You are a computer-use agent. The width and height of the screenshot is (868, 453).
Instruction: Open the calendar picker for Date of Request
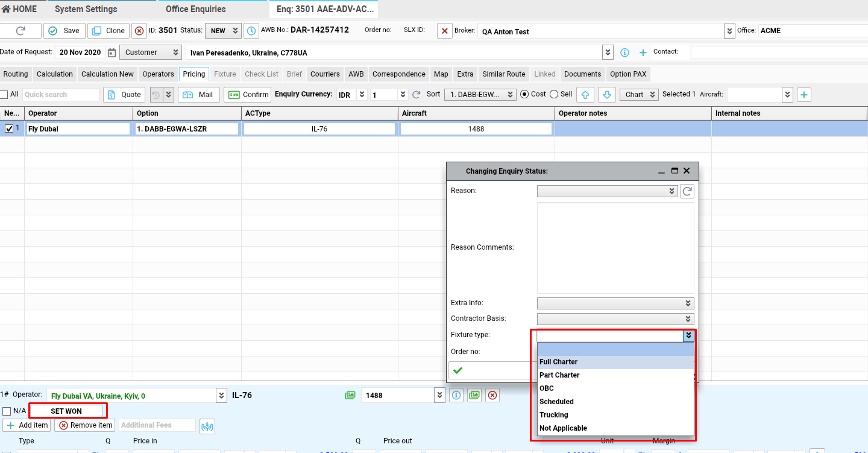(x=112, y=52)
